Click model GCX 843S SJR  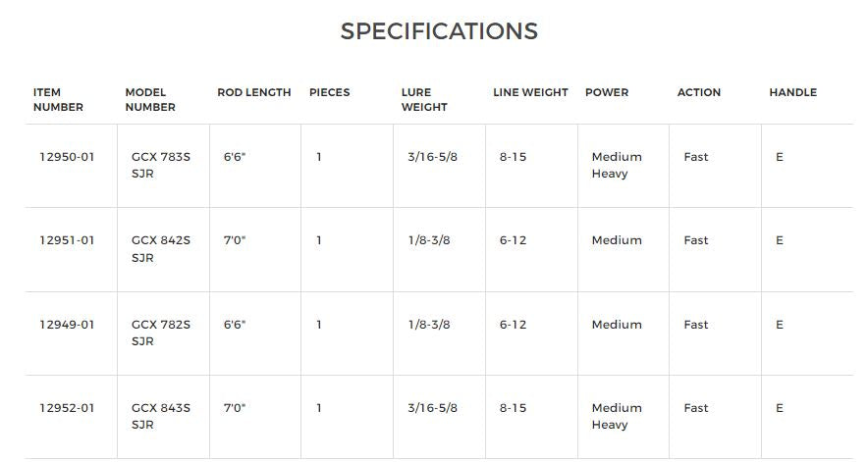pyautogui.click(x=161, y=416)
